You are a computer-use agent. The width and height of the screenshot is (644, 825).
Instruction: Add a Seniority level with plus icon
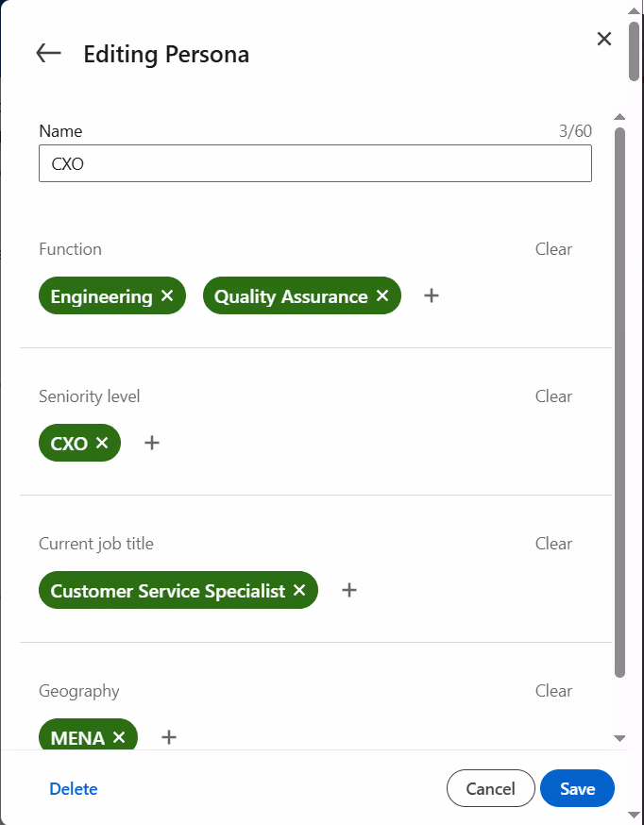[152, 443]
